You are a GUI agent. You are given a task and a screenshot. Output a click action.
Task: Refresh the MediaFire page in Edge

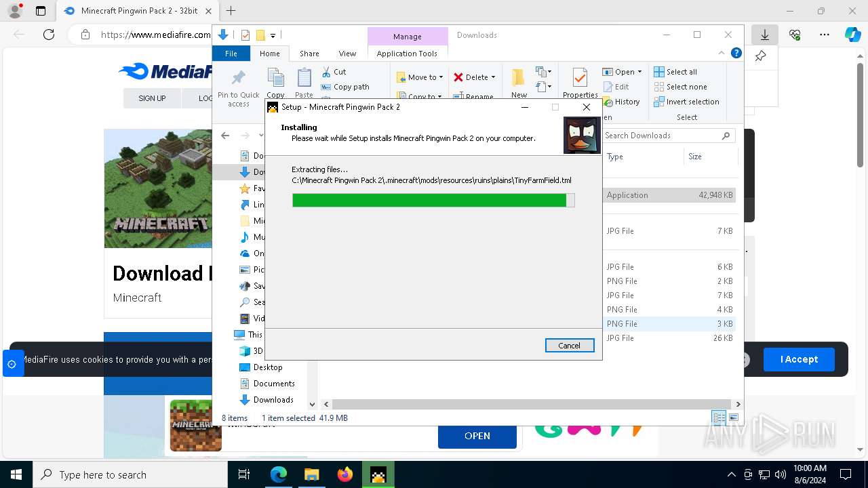[49, 35]
